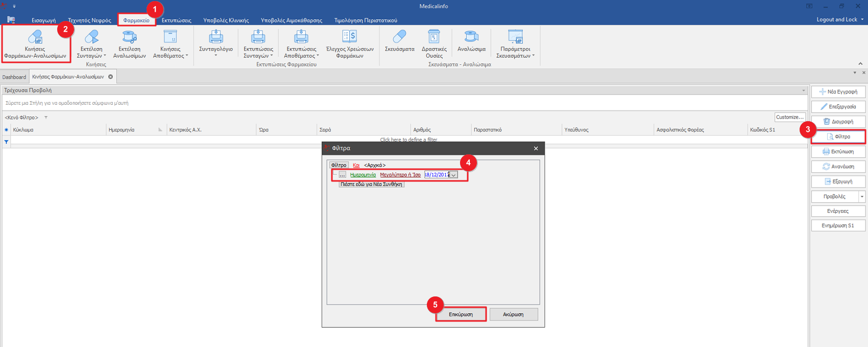Viewport: 868px width, 347px height.
Task: Click Παράμετροι Σκευασμάτων icon
Action: point(515,37)
